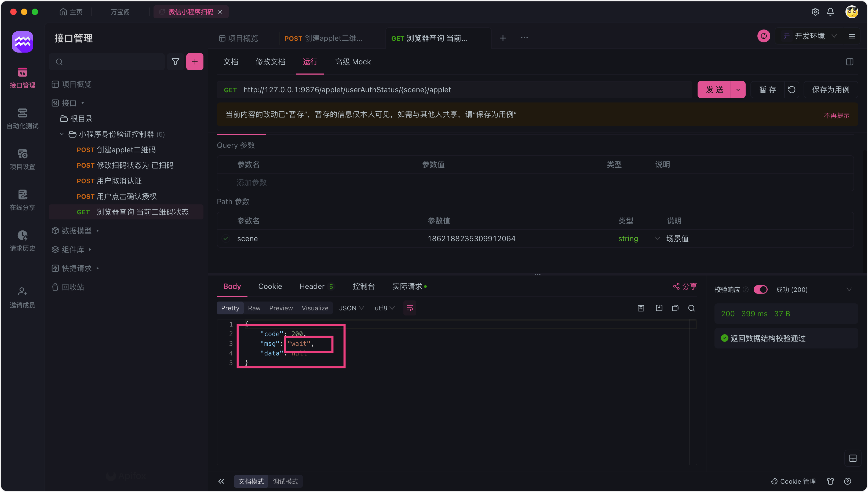Click the search icon in response toolbar
Image resolution: width=868 pixels, height=492 pixels.
click(x=691, y=308)
